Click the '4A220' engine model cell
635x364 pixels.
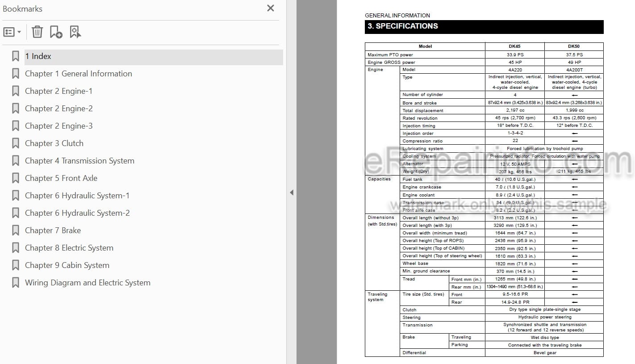tap(514, 70)
